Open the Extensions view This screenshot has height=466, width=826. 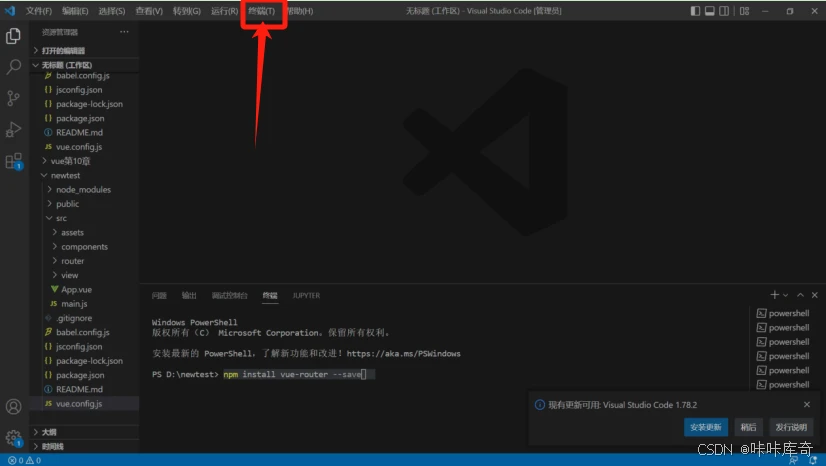click(13, 161)
